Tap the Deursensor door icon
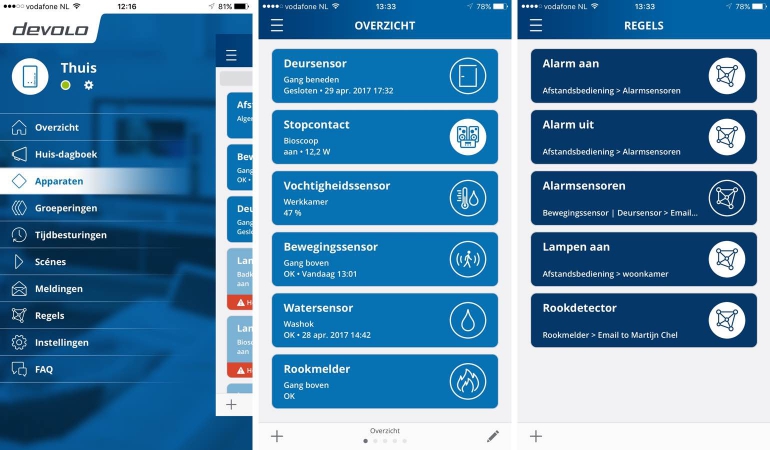Viewport: 770px width, 450px height. tap(467, 76)
